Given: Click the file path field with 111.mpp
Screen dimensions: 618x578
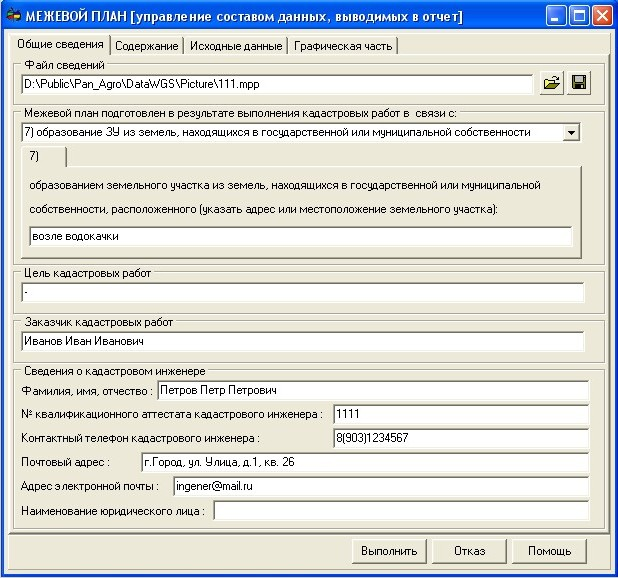Looking at the screenshot, I should 275,84.
